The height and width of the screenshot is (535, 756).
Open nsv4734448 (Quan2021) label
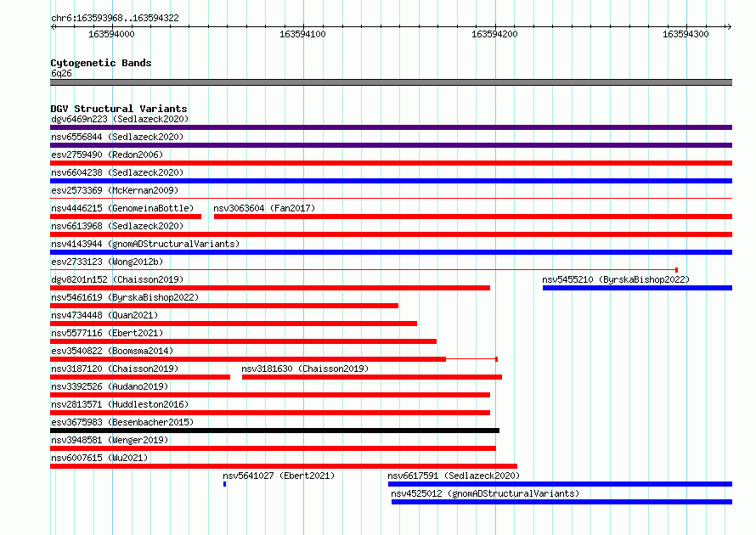[104, 315]
